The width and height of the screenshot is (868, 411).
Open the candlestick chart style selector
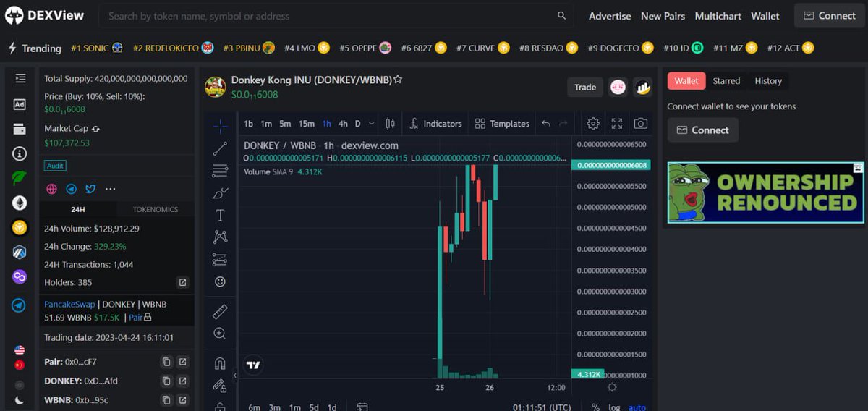coord(390,124)
